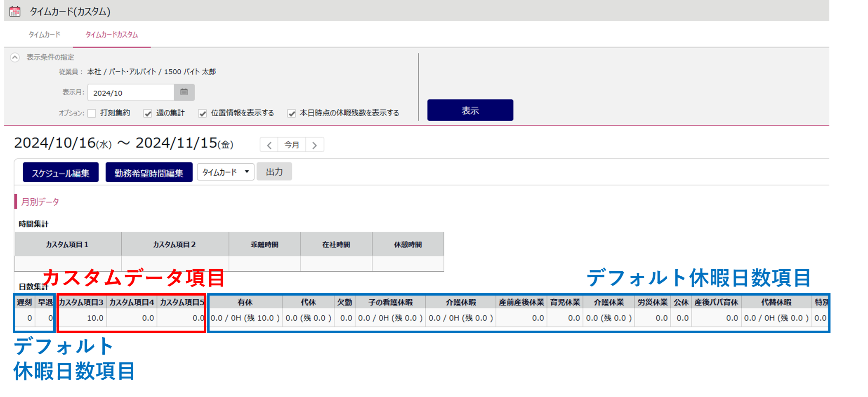The width and height of the screenshot is (868, 397).
Task: Click the calendar icon beside display month
Action: (x=184, y=92)
